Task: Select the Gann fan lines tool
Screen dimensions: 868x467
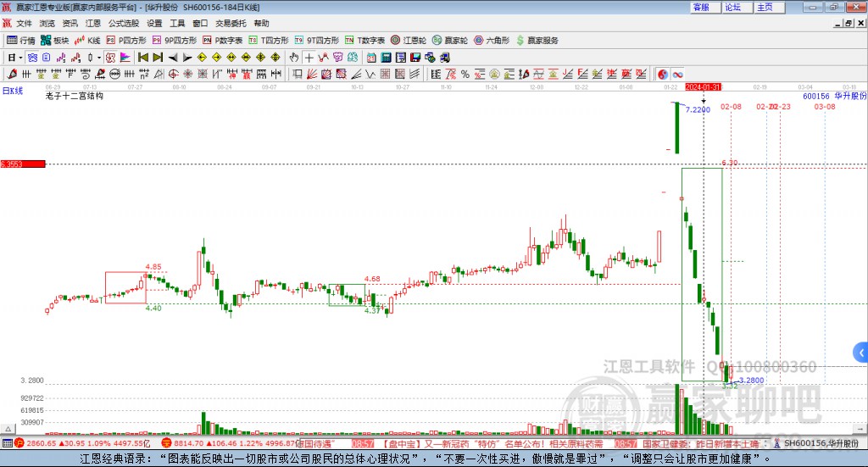Action: point(312,74)
